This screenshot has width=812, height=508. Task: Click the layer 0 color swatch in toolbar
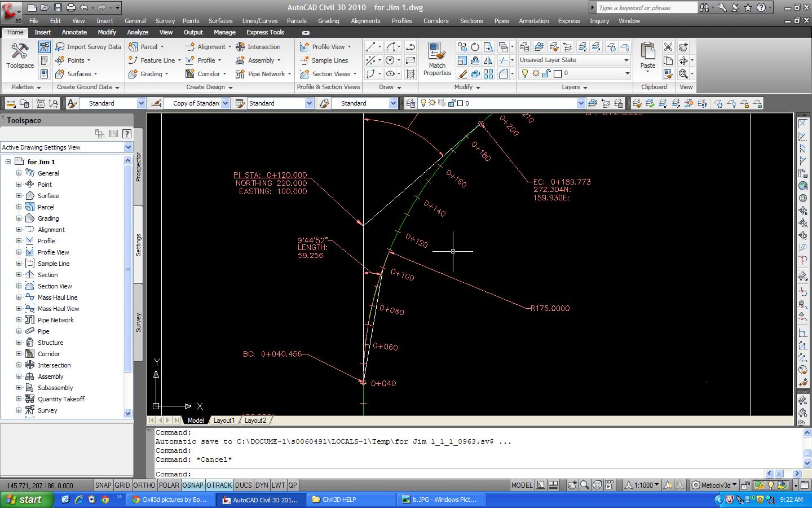pos(460,103)
